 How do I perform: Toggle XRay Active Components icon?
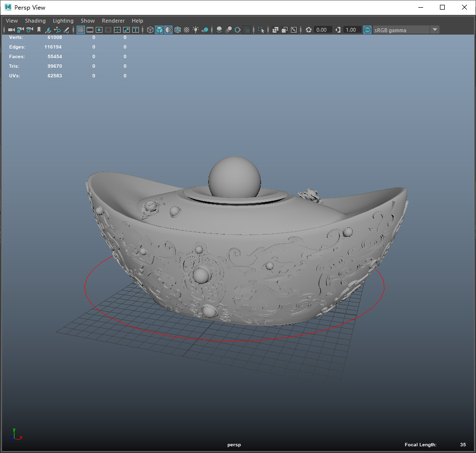pyautogui.click(x=285, y=30)
